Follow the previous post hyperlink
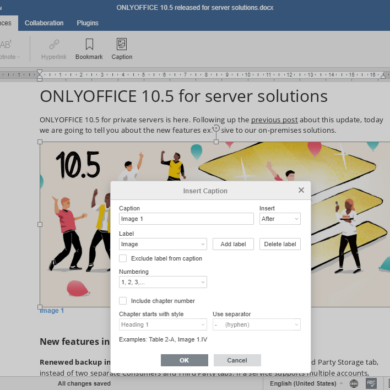Image resolution: width=390 pixels, height=390 pixels. [x=274, y=120]
